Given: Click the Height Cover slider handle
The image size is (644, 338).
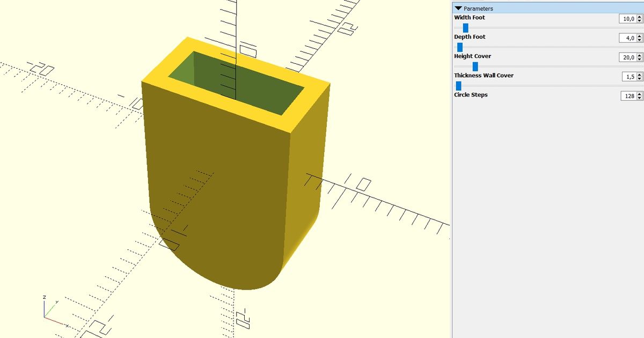Looking at the screenshot, I should (475, 66).
